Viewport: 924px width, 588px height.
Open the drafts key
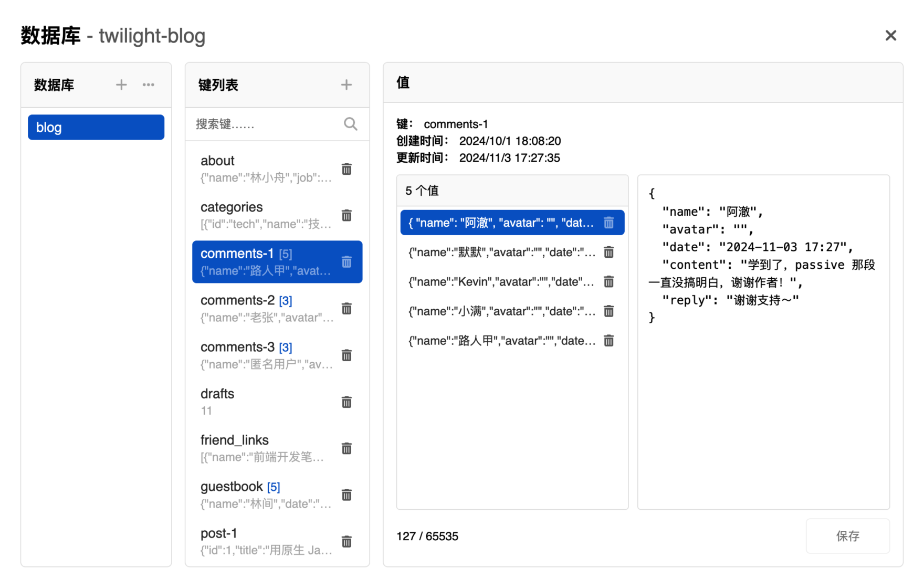coord(277,402)
